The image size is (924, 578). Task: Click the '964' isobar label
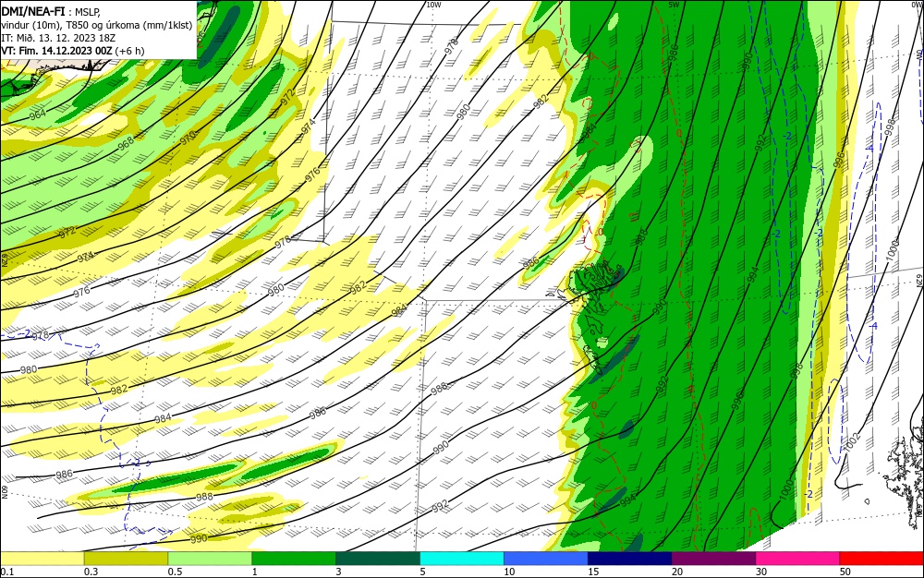pyautogui.click(x=38, y=114)
